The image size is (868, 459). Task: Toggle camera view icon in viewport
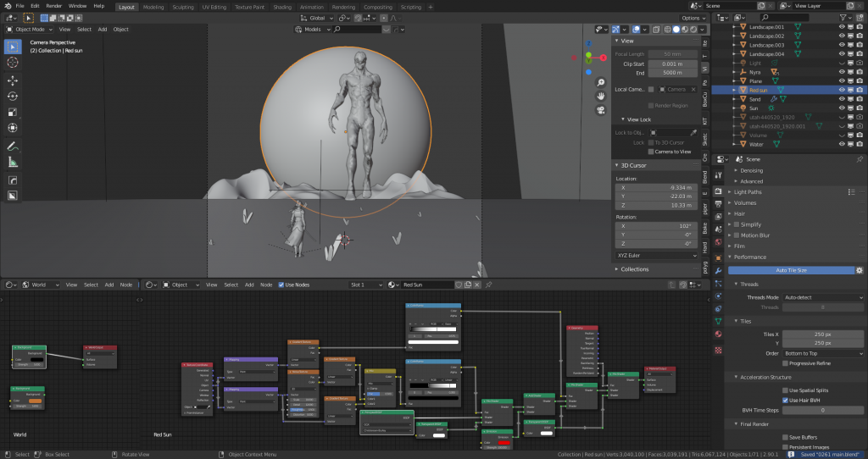point(601,110)
